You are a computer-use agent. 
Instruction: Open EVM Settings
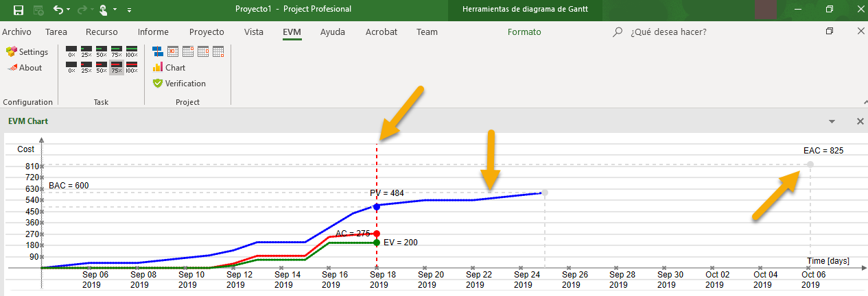point(27,52)
